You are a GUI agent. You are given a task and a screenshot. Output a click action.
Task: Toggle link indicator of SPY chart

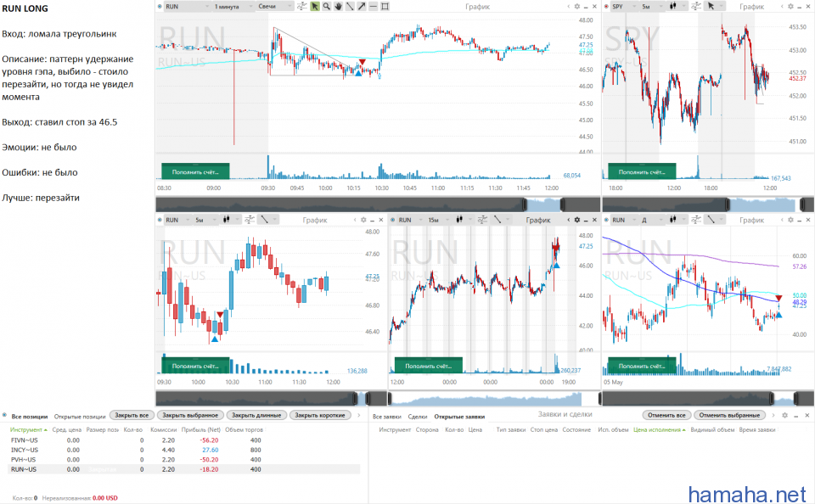point(606,7)
